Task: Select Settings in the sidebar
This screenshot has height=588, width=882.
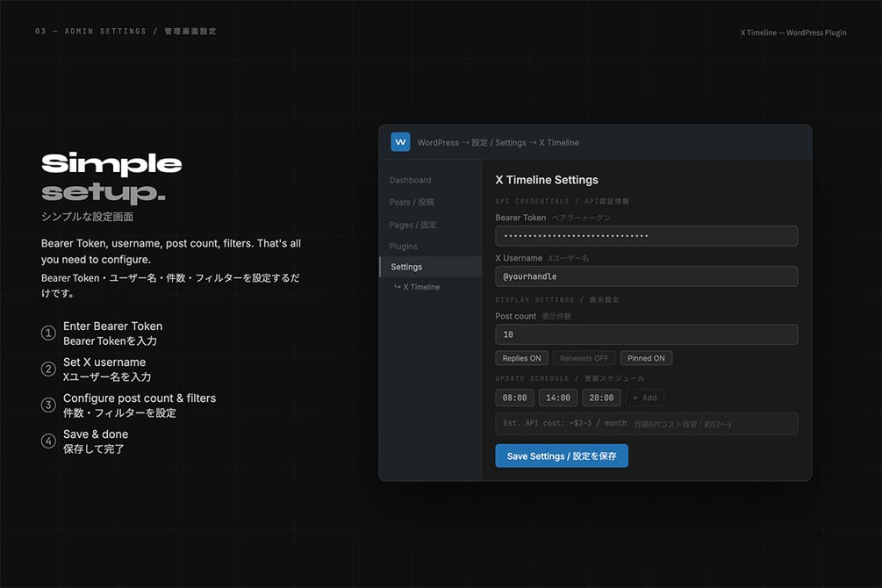Action: pos(431,267)
